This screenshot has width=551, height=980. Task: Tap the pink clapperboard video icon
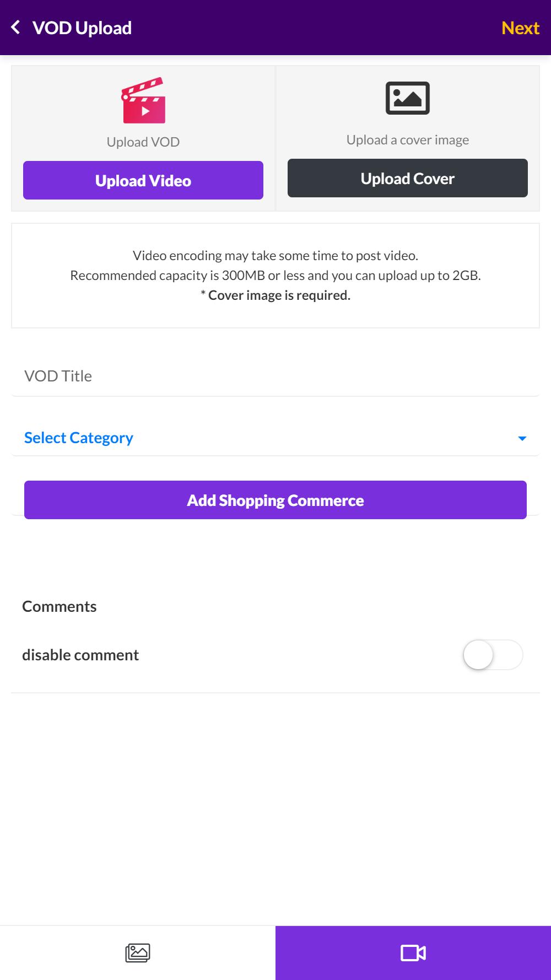pyautogui.click(x=143, y=100)
